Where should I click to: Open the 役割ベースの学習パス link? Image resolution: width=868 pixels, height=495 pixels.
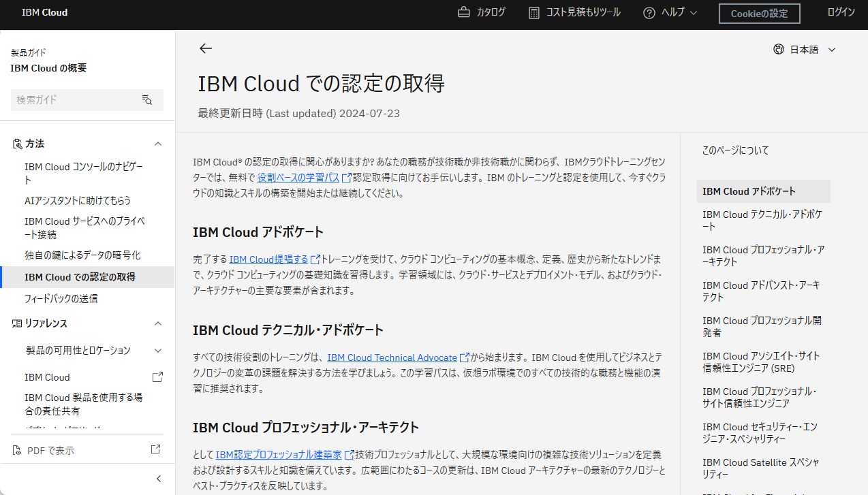coord(298,178)
